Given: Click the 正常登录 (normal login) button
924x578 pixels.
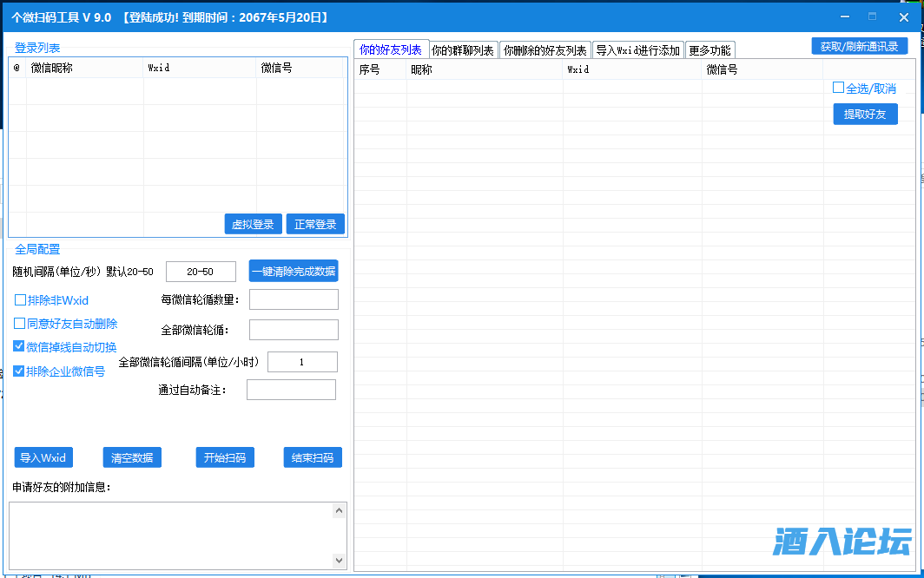Looking at the screenshot, I should point(314,223).
